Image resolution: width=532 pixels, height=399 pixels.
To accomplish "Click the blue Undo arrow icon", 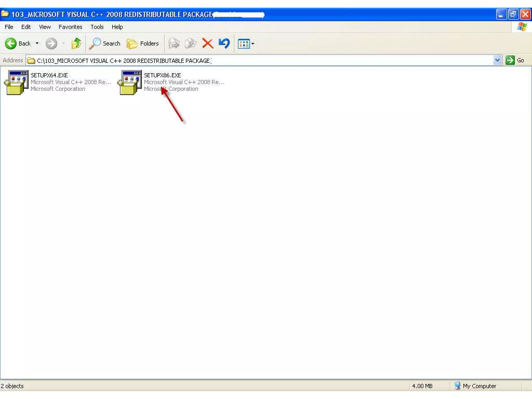I will pyautogui.click(x=224, y=43).
